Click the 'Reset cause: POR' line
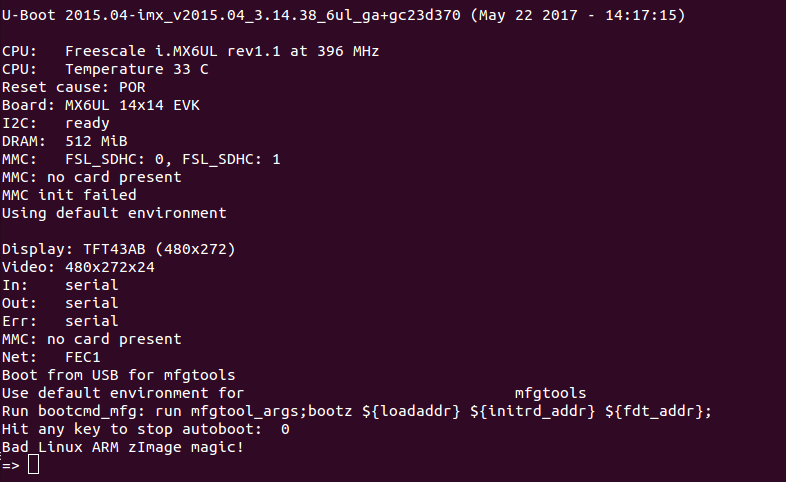The width and height of the screenshot is (786, 482). pos(74,87)
